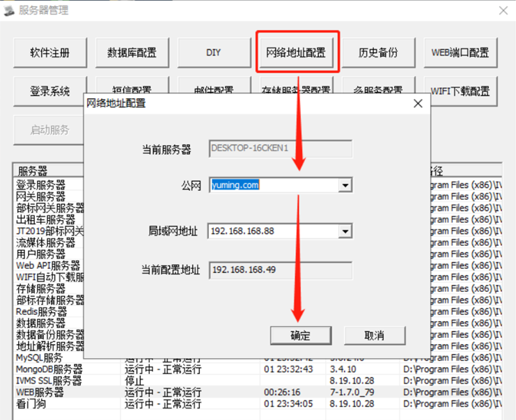
Task: Select MongoDB服务器 row
Action: click(x=258, y=369)
